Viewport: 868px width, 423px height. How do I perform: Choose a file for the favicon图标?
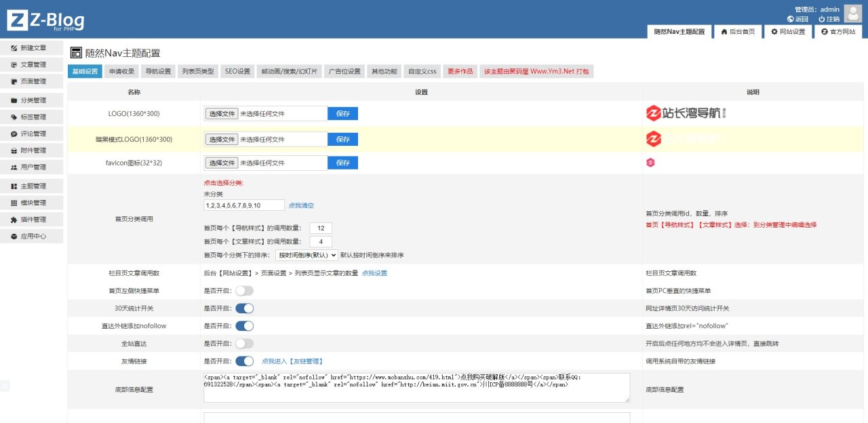pos(221,163)
